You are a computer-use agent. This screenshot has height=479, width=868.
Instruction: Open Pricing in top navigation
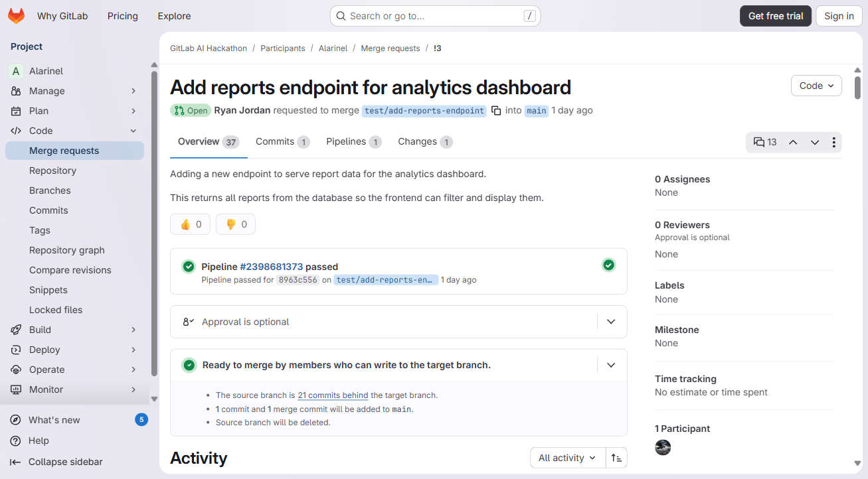click(123, 16)
